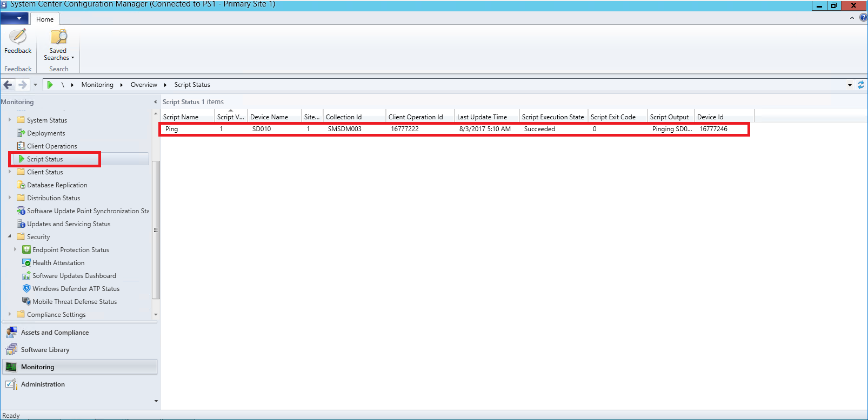Click the tree scroll down arrow
Image resolution: width=868 pixels, height=420 pixels.
(156, 314)
